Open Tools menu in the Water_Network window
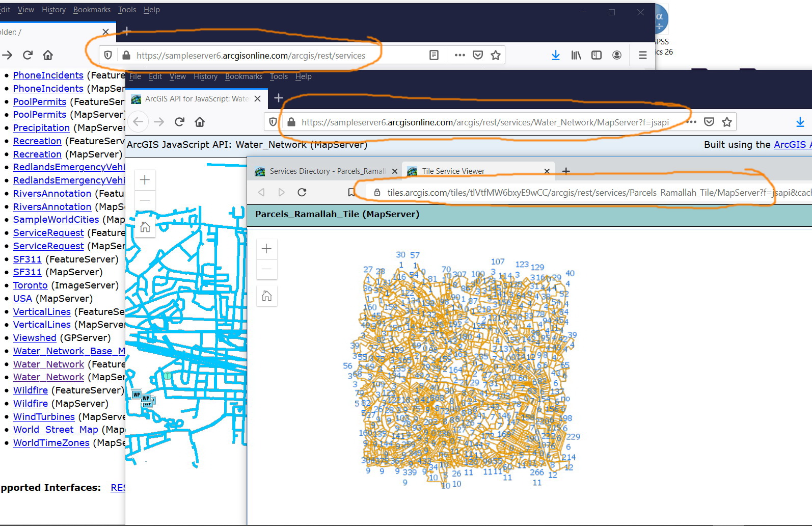 (279, 76)
